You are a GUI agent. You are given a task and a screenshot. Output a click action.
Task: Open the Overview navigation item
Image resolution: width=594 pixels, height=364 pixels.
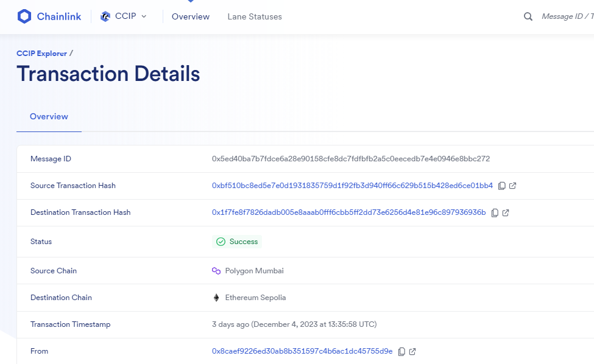(191, 16)
